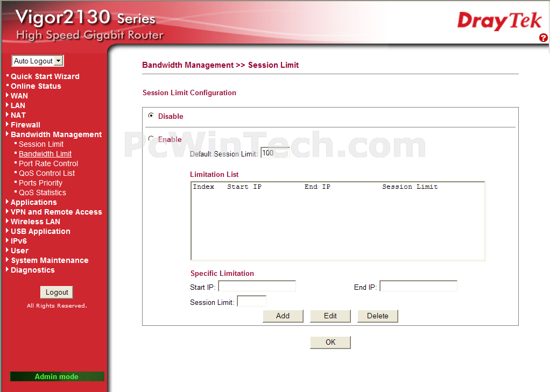Expand the NAT menu

click(x=18, y=115)
